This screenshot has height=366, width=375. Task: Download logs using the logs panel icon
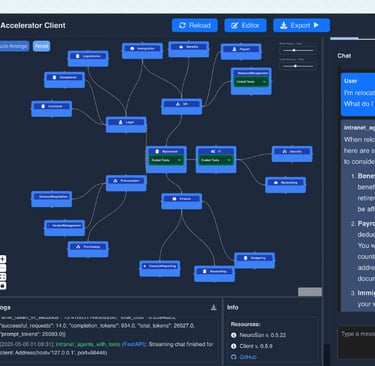214,307
